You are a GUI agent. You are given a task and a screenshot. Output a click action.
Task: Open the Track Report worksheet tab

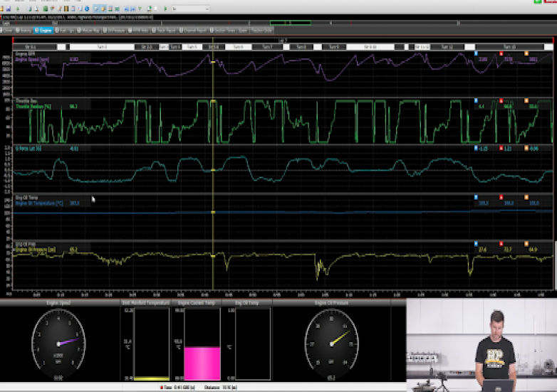(x=165, y=31)
